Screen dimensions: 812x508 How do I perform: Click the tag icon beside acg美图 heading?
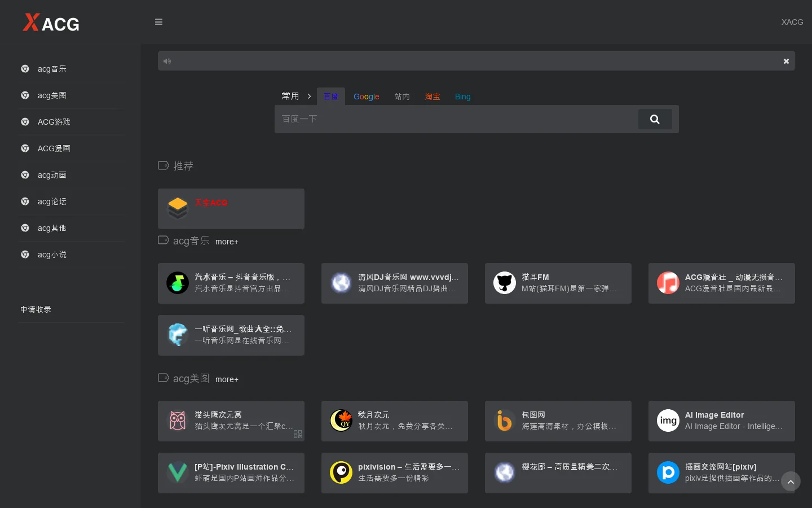coord(164,378)
